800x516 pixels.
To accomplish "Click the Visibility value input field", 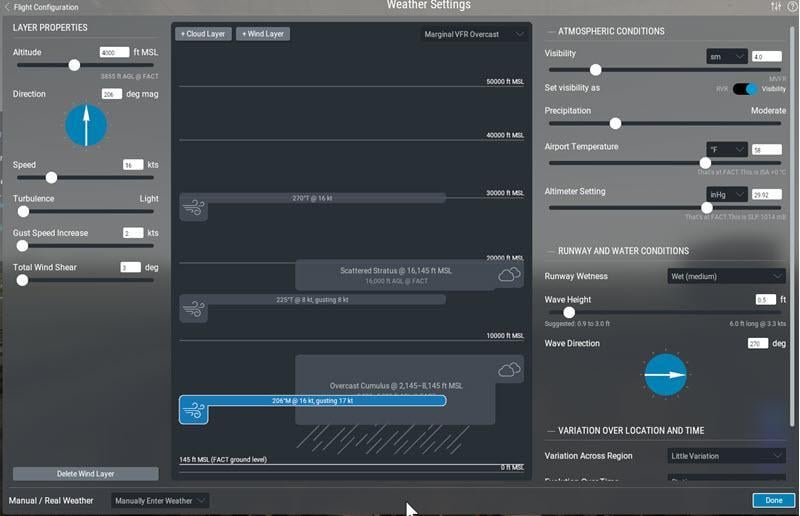I will [x=766, y=57].
